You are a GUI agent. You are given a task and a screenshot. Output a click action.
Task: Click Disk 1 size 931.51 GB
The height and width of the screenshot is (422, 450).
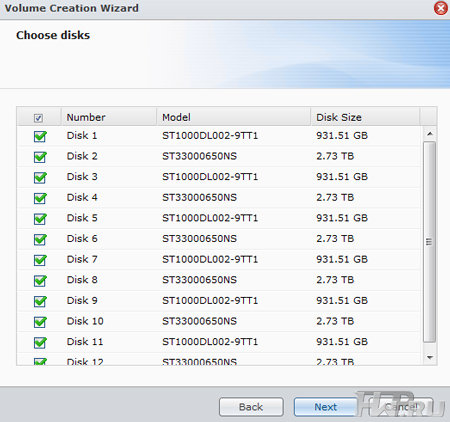(342, 136)
